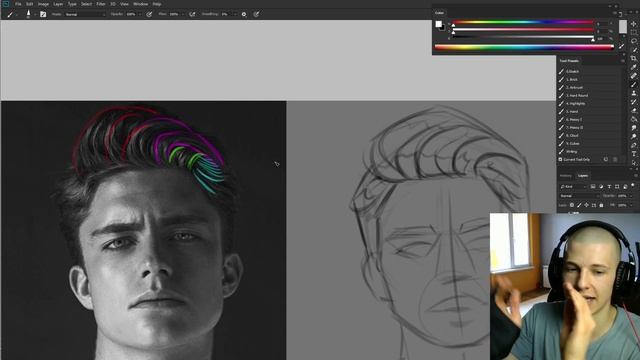640x360 pixels.
Task: Toggle lock all for layer
Action: tap(601, 205)
